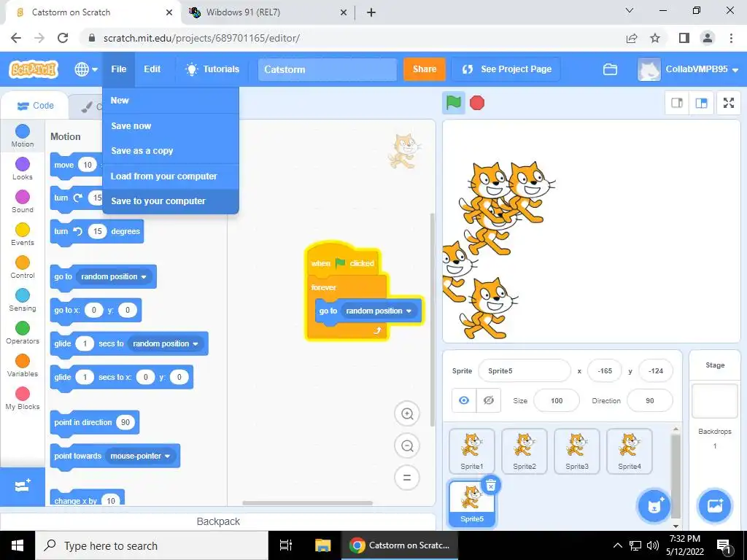Open the Edit menu
Screen dimensions: 747x560
[152, 69]
